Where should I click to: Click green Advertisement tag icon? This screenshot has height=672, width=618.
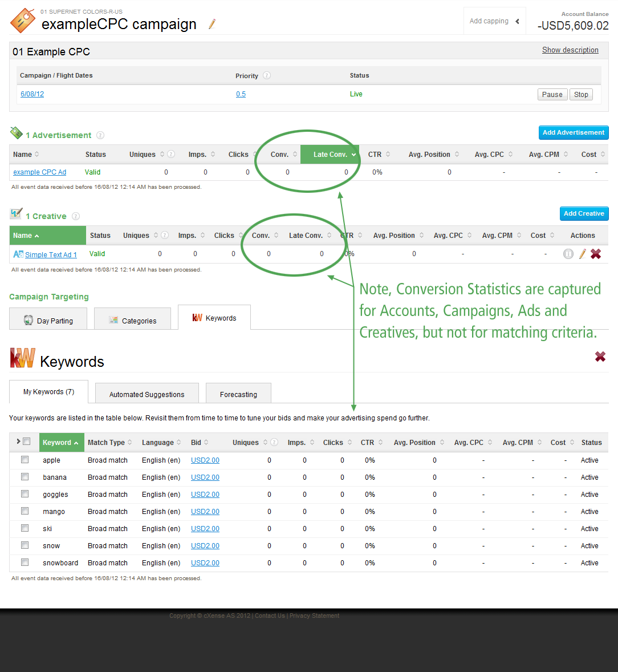point(17,133)
